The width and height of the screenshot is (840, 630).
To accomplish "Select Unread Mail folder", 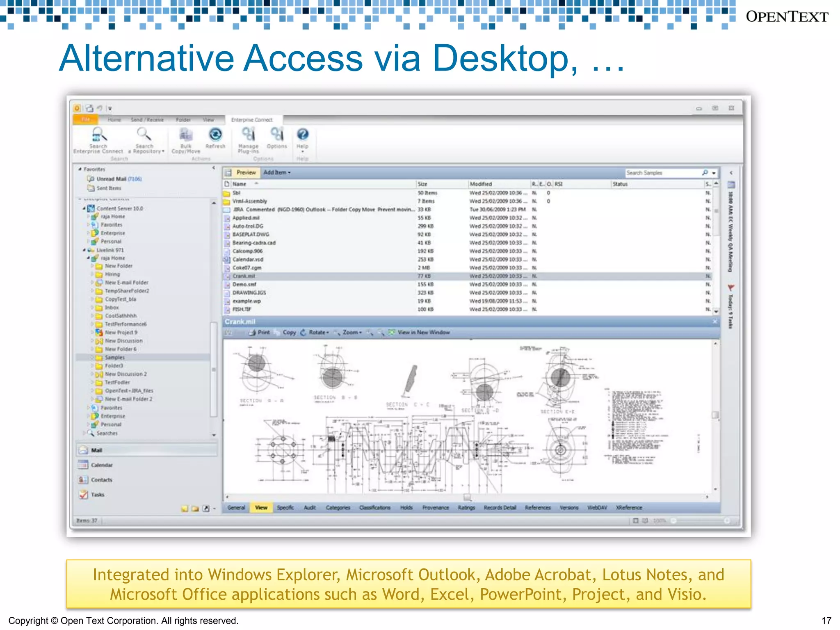I will pos(114,179).
